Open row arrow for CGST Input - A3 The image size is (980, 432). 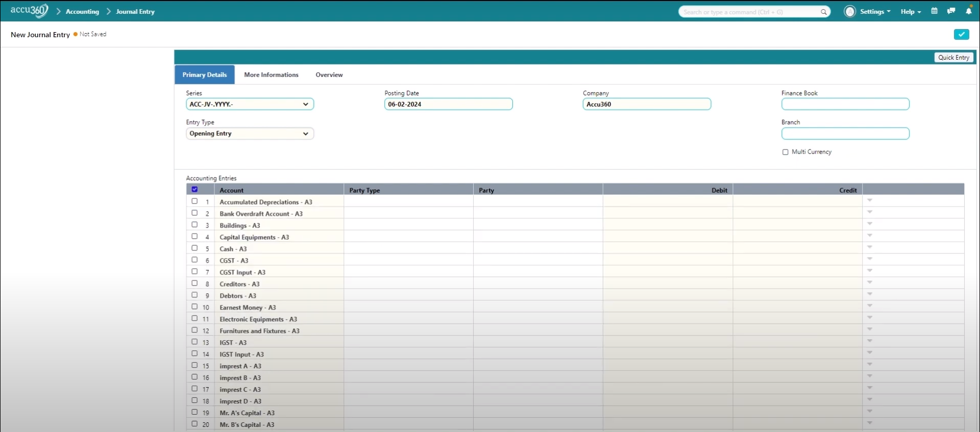pyautogui.click(x=870, y=271)
